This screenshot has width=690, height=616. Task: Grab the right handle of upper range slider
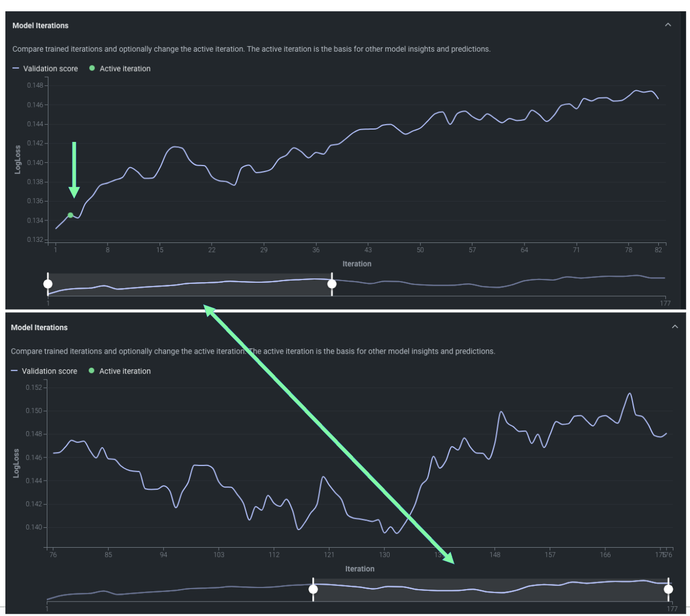(332, 284)
